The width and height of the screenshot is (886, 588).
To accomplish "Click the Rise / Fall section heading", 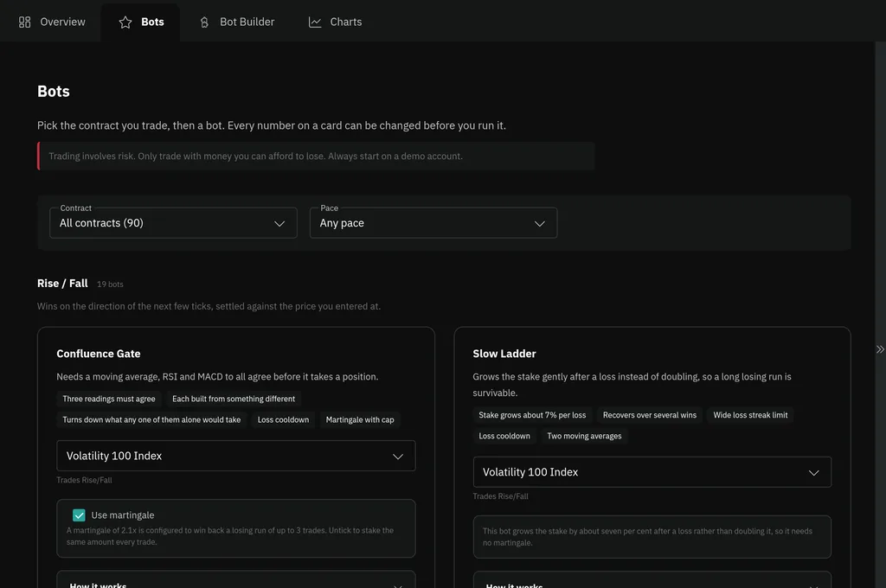I will click(62, 284).
